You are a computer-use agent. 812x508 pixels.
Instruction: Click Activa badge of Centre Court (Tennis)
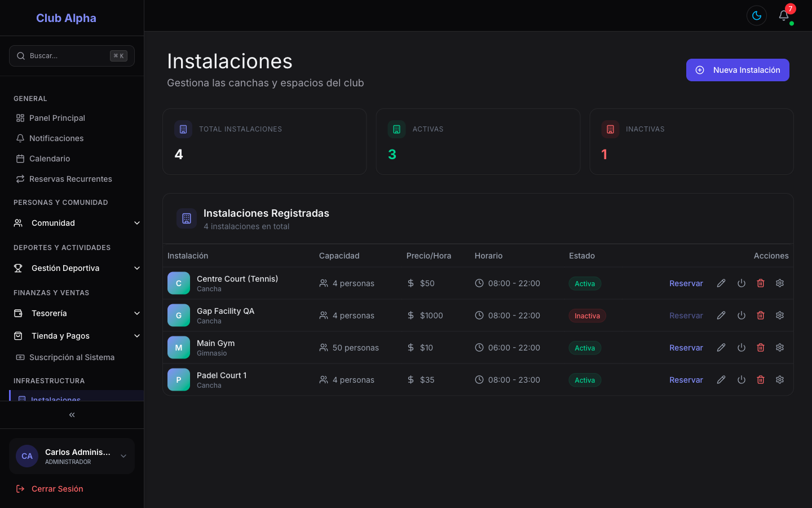pyautogui.click(x=585, y=283)
